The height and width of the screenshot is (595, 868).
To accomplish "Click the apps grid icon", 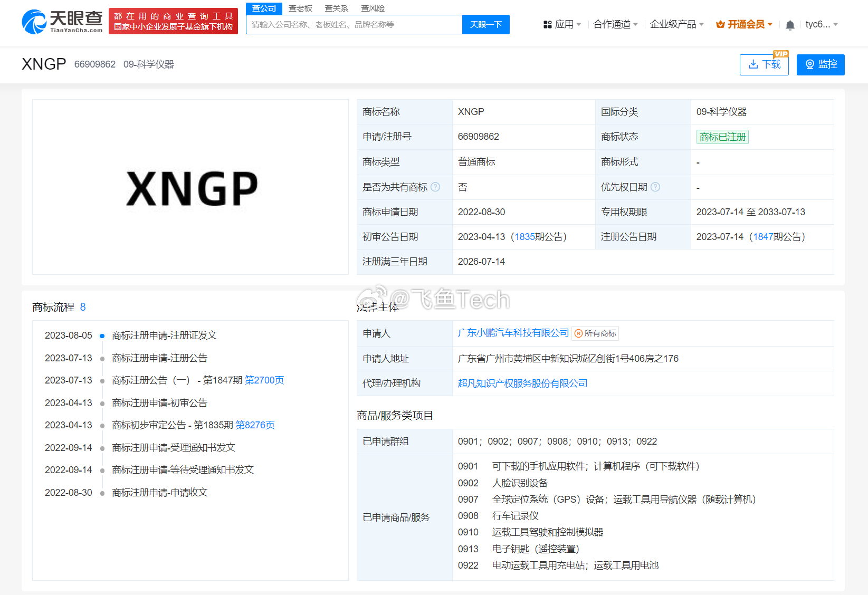I will click(x=548, y=24).
